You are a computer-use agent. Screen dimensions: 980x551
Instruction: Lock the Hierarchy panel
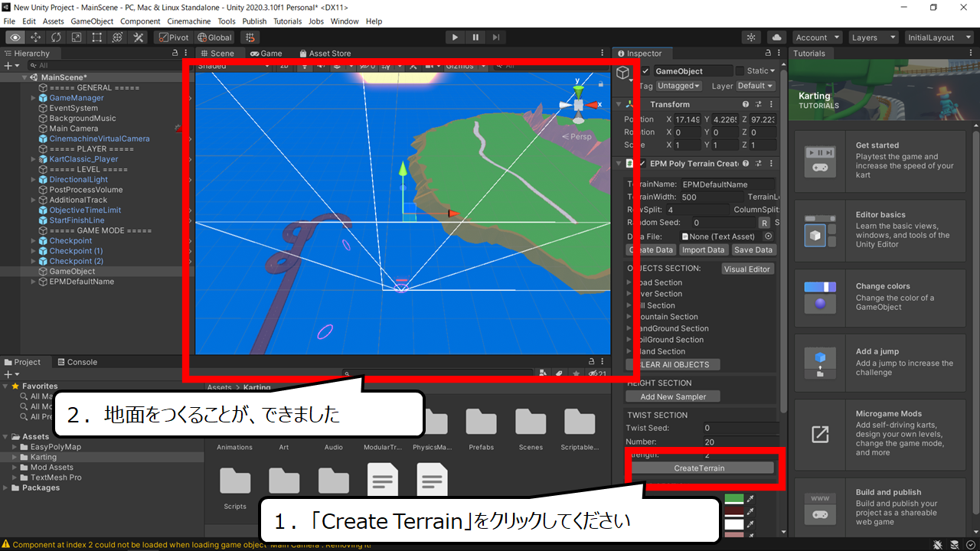pos(175,54)
